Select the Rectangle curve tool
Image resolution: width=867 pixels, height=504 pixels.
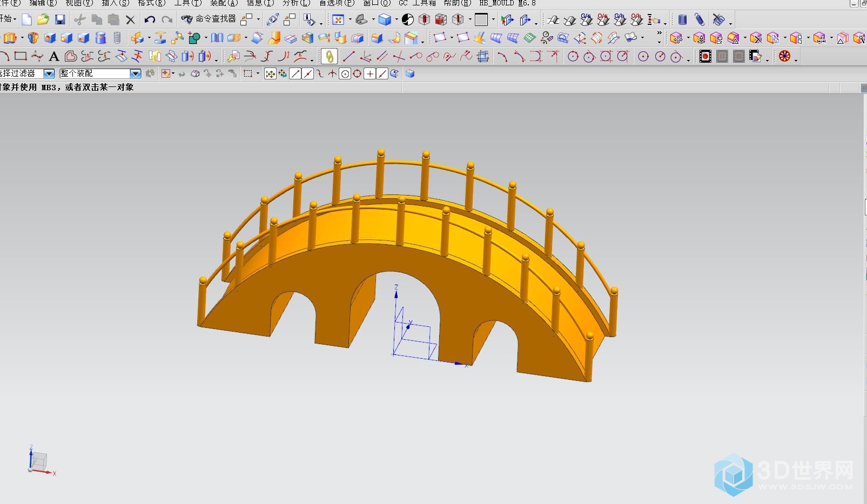tap(21, 56)
